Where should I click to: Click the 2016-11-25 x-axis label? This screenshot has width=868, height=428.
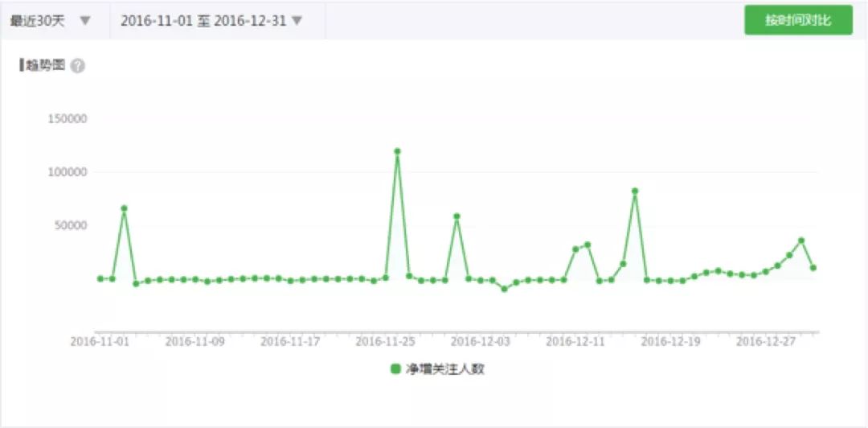click(385, 341)
